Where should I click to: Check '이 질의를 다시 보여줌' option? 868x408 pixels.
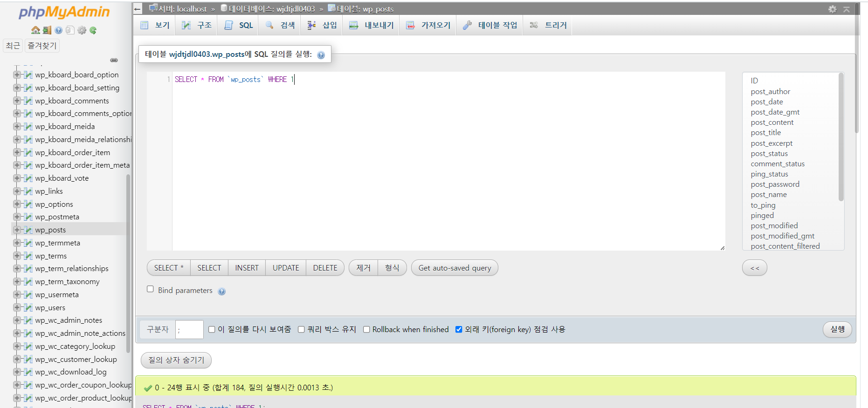(x=212, y=329)
